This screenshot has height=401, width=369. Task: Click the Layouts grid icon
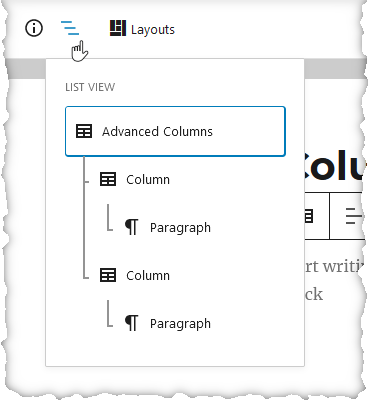pyautogui.click(x=118, y=28)
